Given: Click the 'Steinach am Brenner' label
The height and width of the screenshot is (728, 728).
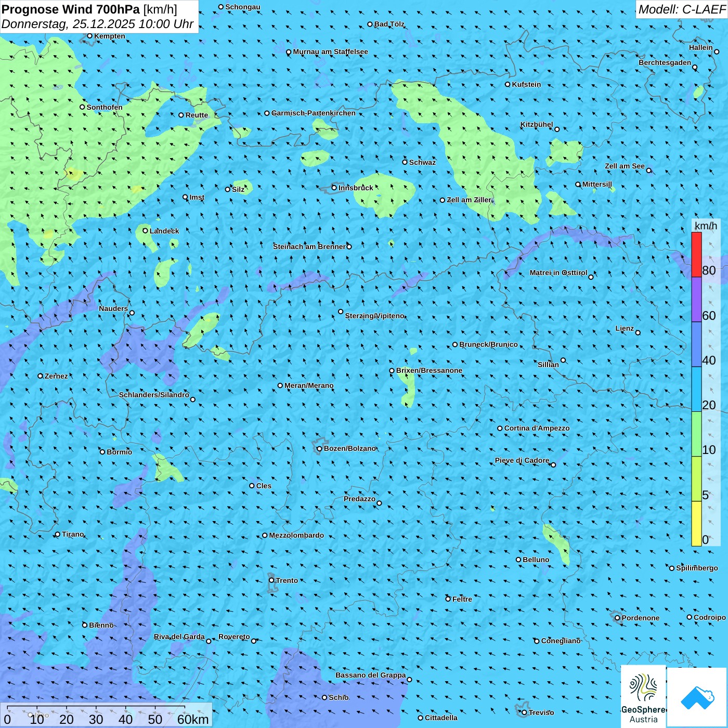Looking at the screenshot, I should tap(309, 247).
